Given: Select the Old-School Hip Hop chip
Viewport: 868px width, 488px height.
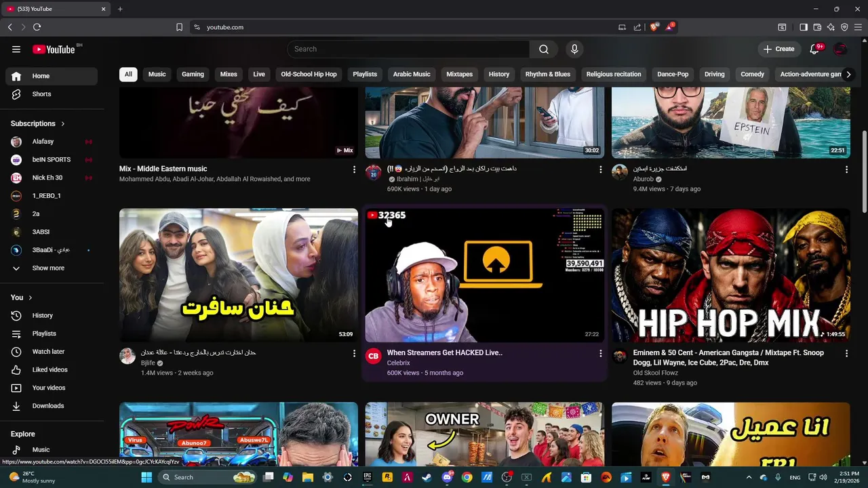Looking at the screenshot, I should click(309, 74).
